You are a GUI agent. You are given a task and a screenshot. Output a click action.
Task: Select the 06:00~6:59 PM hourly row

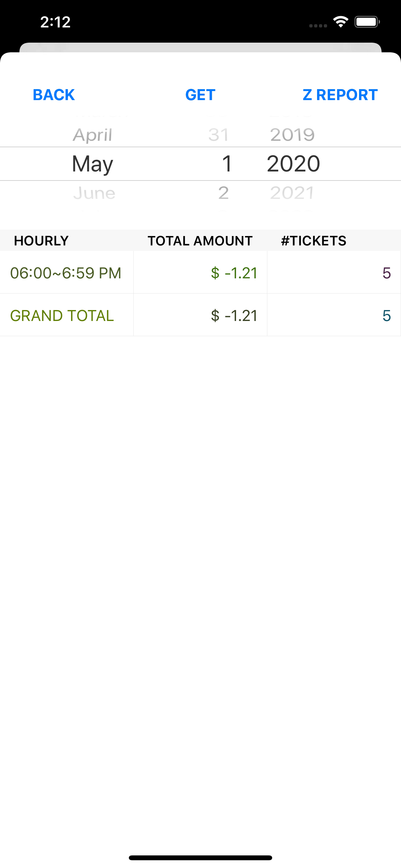coord(200,272)
